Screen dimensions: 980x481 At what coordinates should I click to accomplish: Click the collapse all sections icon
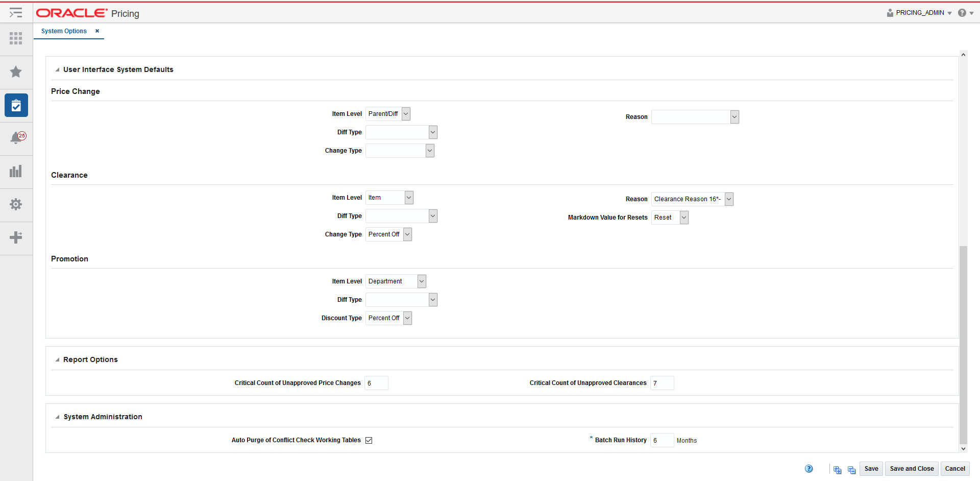[851, 470]
